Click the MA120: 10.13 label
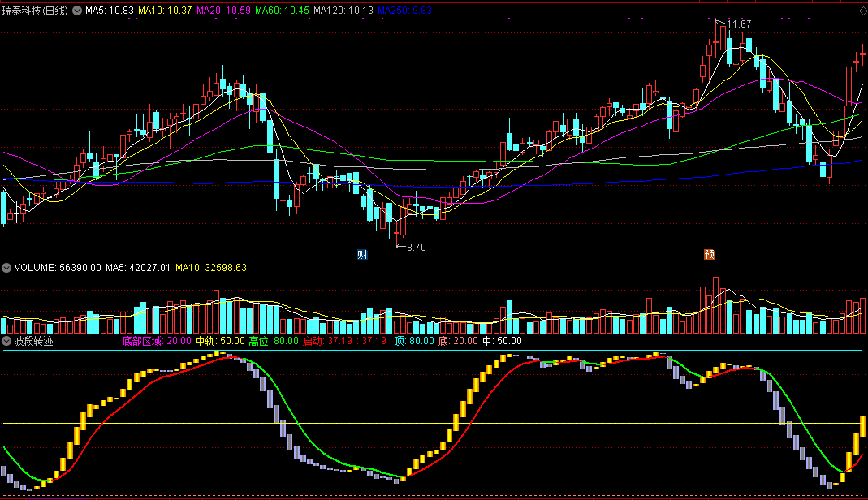Screen dimensions: 868x500 (x=343, y=11)
